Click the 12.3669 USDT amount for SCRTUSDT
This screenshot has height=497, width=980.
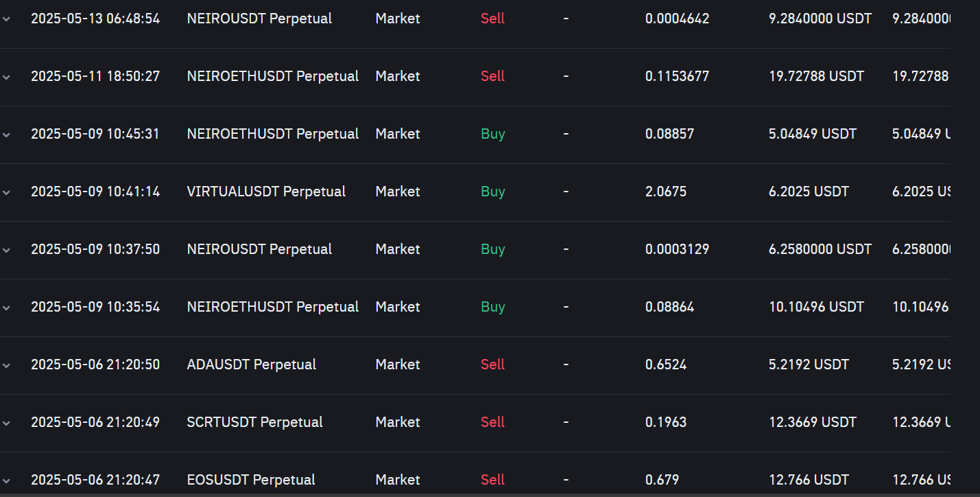tap(812, 422)
